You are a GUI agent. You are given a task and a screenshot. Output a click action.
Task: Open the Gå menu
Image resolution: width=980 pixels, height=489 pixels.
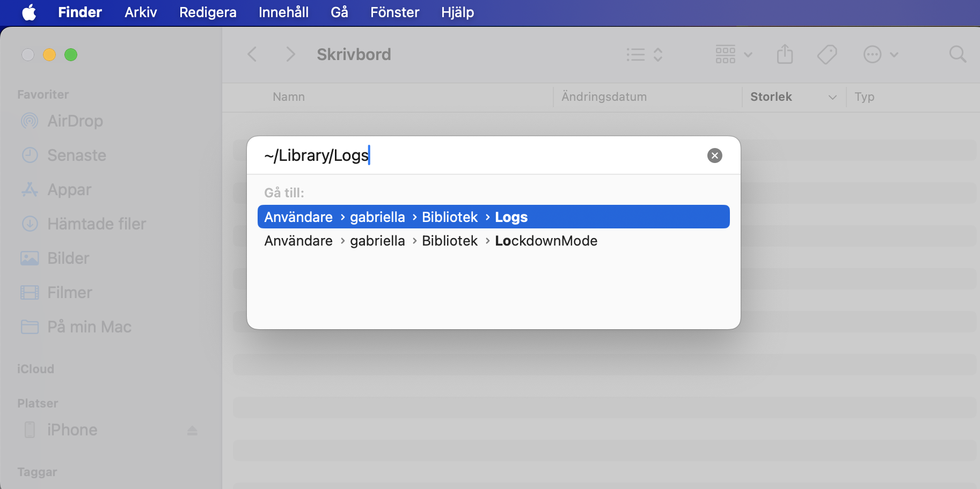click(x=339, y=12)
